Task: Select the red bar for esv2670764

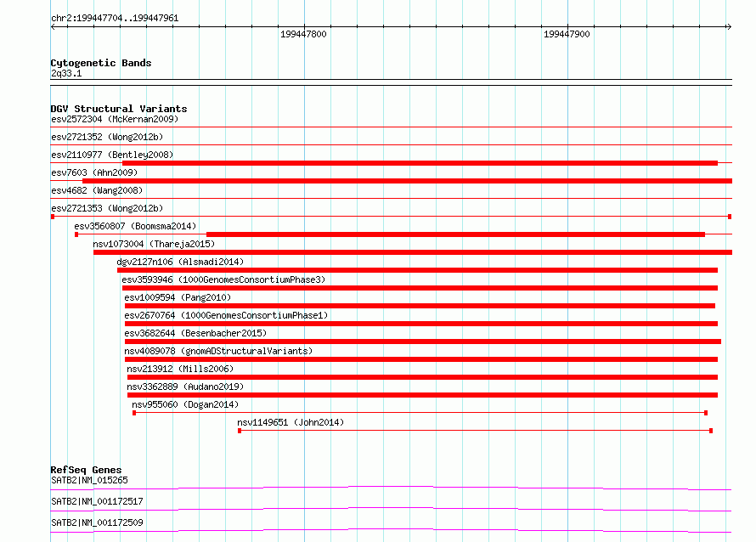Action: click(421, 324)
